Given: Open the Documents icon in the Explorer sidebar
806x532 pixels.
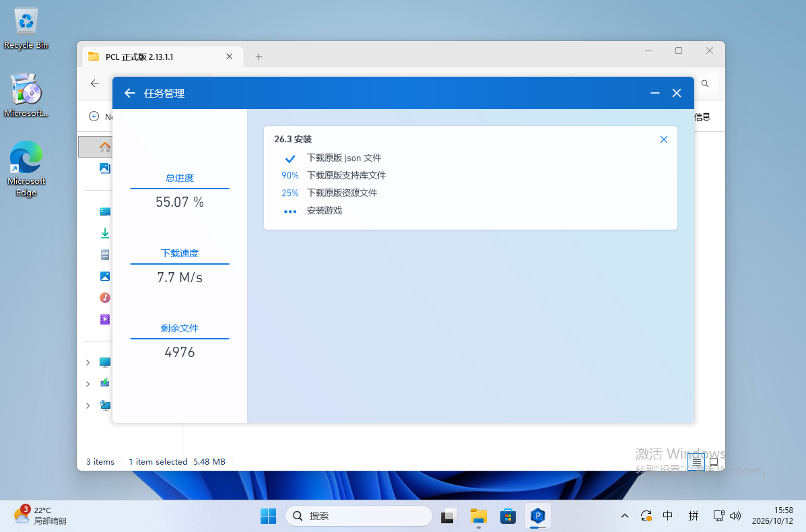Looking at the screenshot, I should point(105,255).
